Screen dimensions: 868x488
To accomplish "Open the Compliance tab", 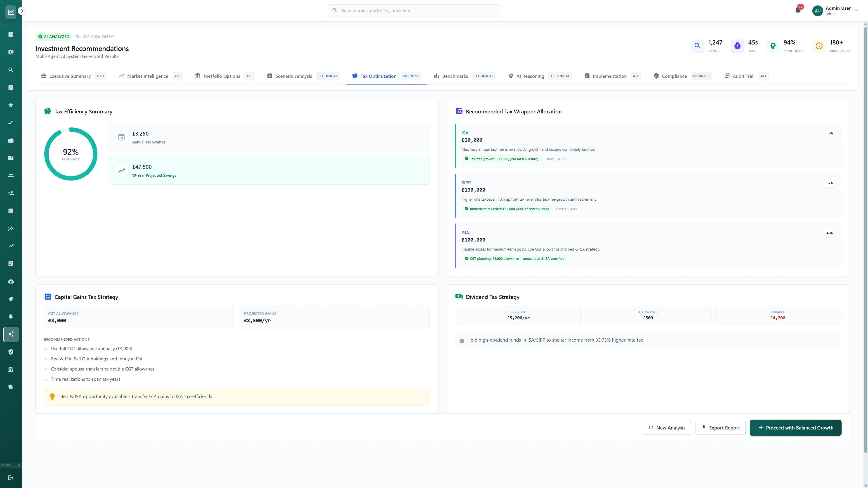I will (x=674, y=76).
